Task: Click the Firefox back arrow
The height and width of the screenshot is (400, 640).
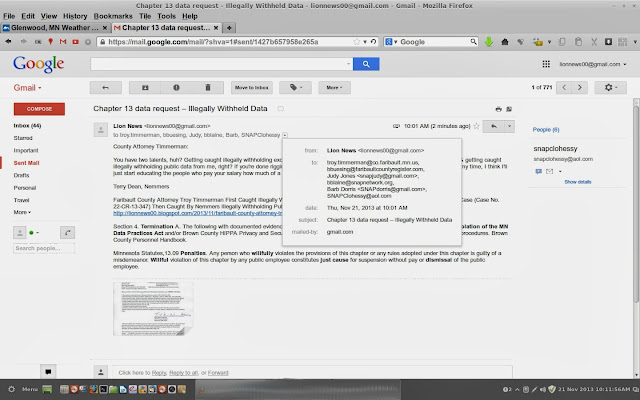Action: (x=8, y=42)
